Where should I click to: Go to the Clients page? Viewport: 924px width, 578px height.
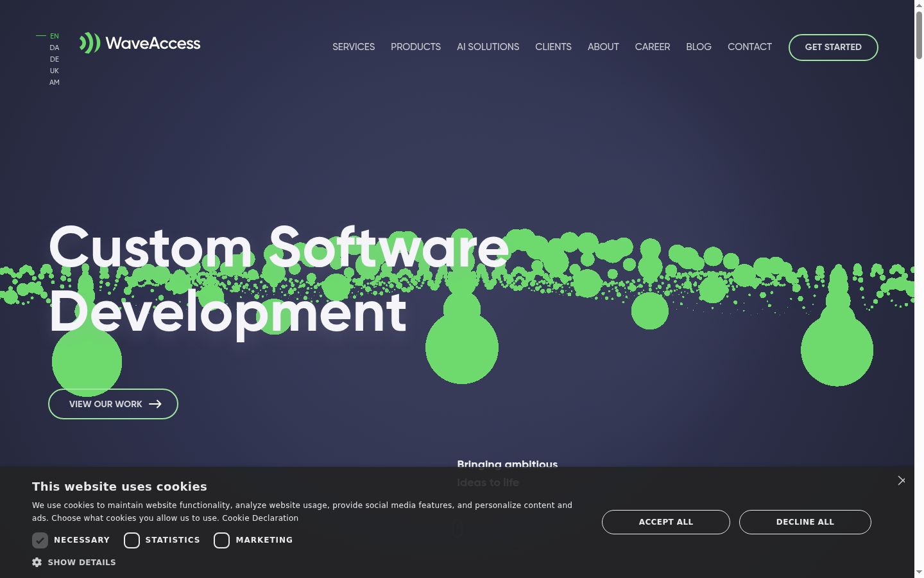(x=553, y=47)
